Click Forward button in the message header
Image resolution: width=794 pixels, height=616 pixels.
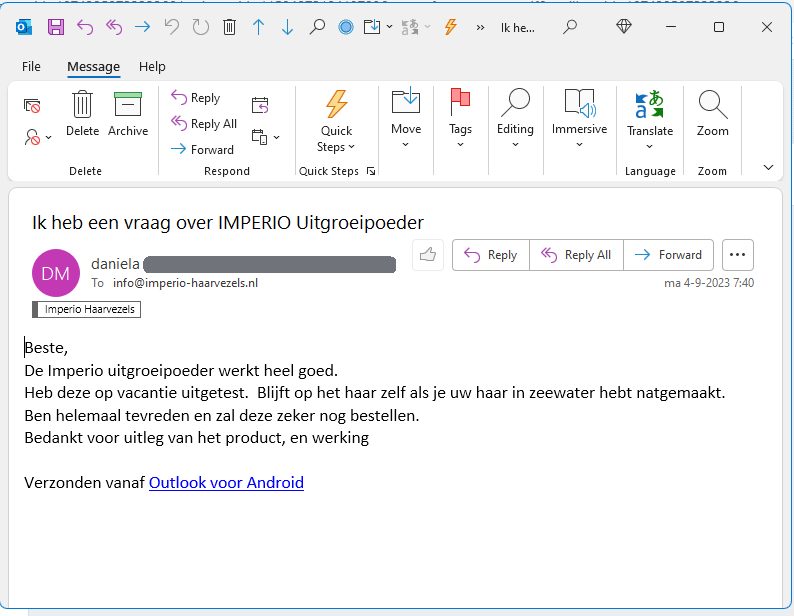pos(669,255)
